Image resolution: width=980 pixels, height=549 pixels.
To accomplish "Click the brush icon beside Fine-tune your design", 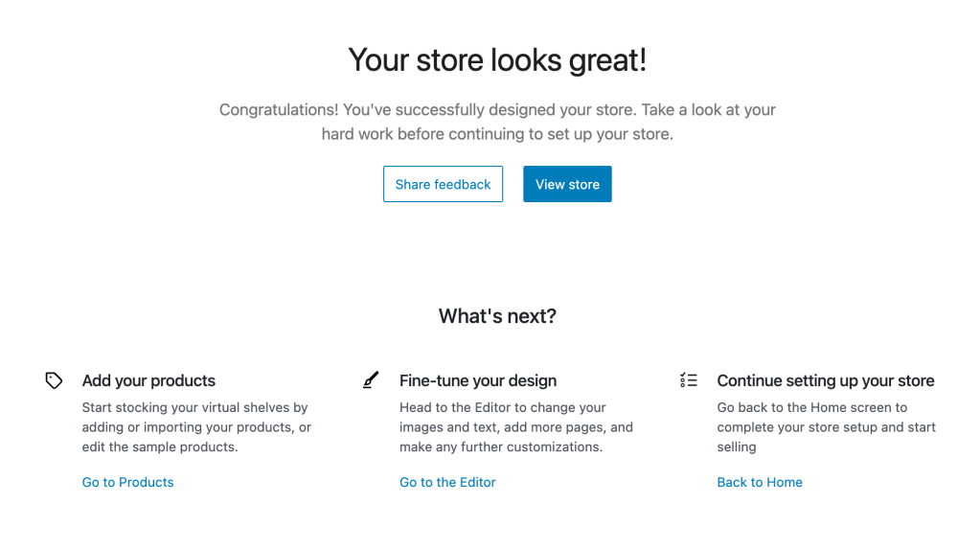I will (371, 380).
